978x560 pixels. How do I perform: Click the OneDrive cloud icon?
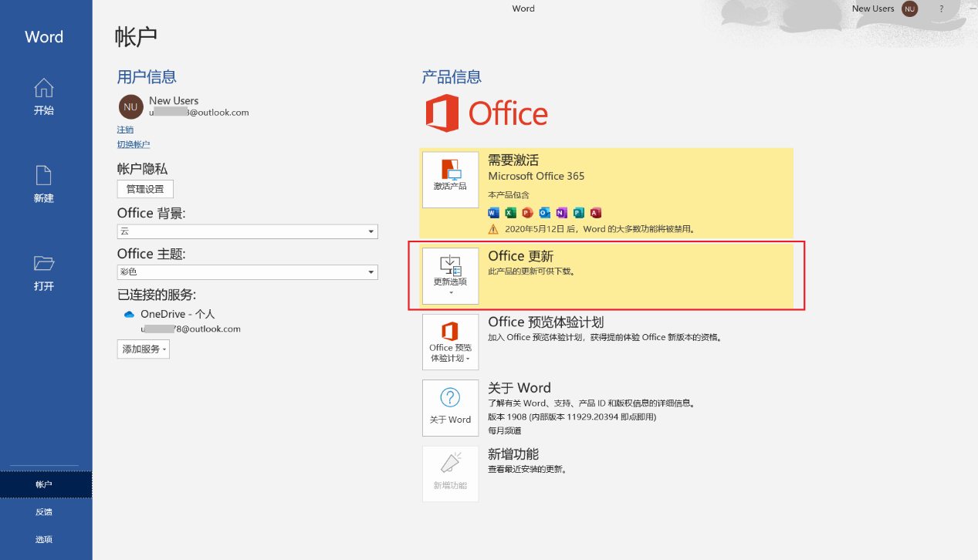tap(129, 315)
